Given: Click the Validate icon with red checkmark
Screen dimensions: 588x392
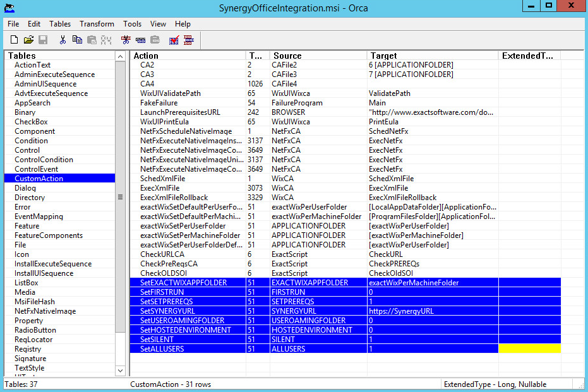Looking at the screenshot, I should pos(174,40).
